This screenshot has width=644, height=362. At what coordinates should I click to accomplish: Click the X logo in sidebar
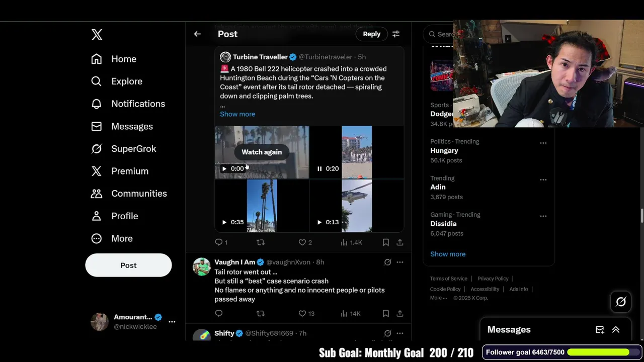pyautogui.click(x=97, y=34)
